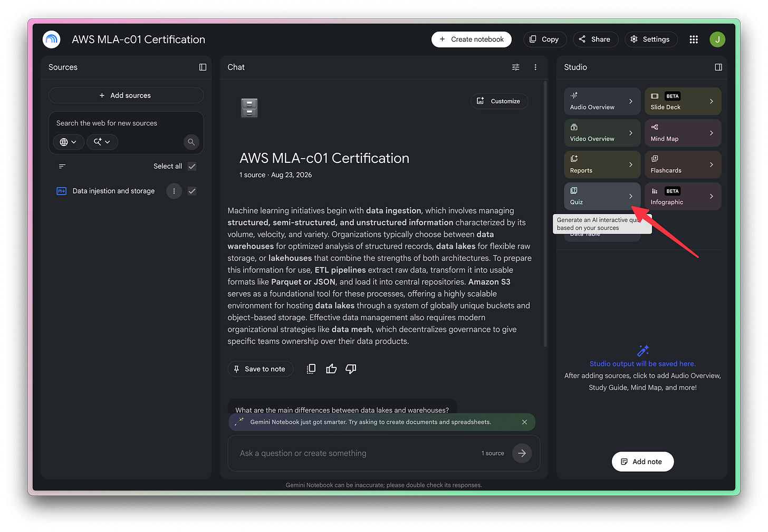Click the chat vertical scrollbar
This screenshot has width=768, height=532.
click(545, 214)
